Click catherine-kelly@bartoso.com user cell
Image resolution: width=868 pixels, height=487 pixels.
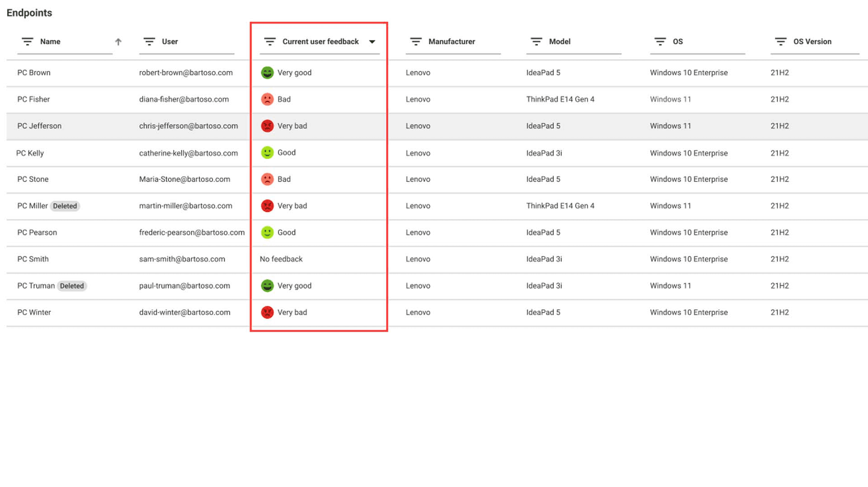tap(189, 153)
